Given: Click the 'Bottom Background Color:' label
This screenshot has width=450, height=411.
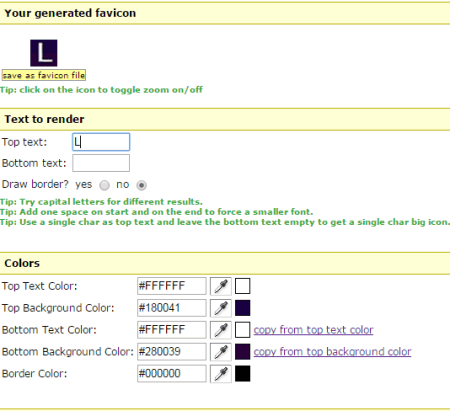Looking at the screenshot, I should [x=68, y=352].
